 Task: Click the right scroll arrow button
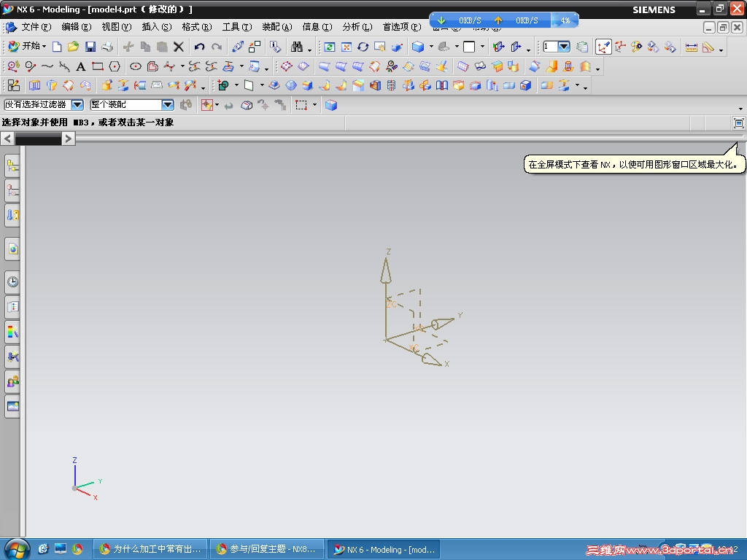pyautogui.click(x=69, y=139)
